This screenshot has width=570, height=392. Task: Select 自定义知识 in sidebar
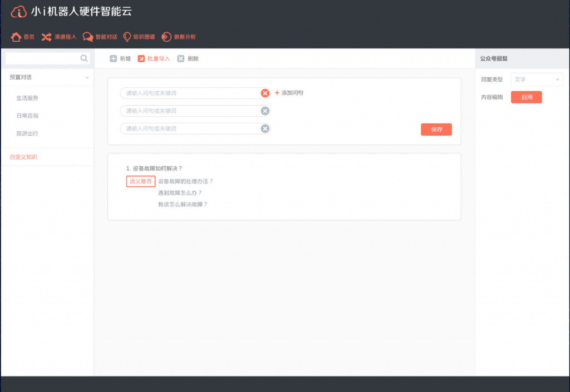tap(23, 157)
